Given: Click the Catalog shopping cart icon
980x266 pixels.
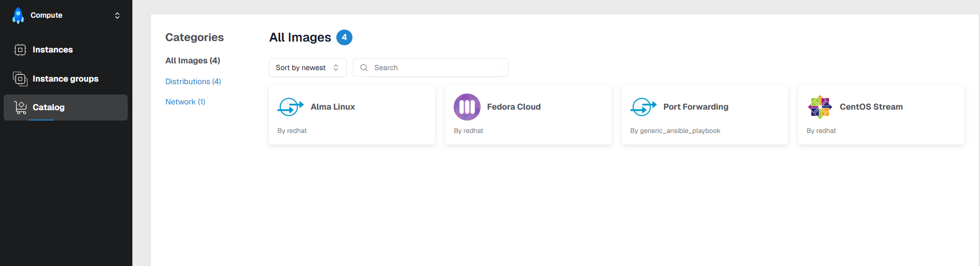Looking at the screenshot, I should click(x=20, y=108).
